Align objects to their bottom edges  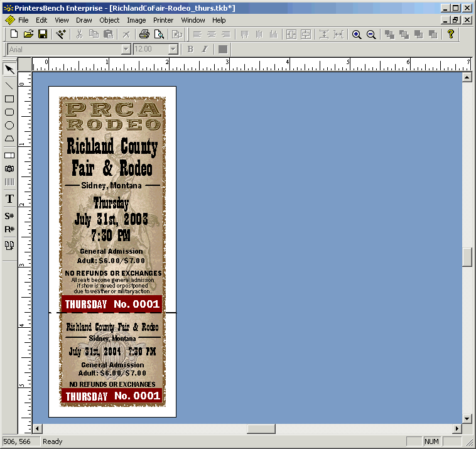[273, 35]
